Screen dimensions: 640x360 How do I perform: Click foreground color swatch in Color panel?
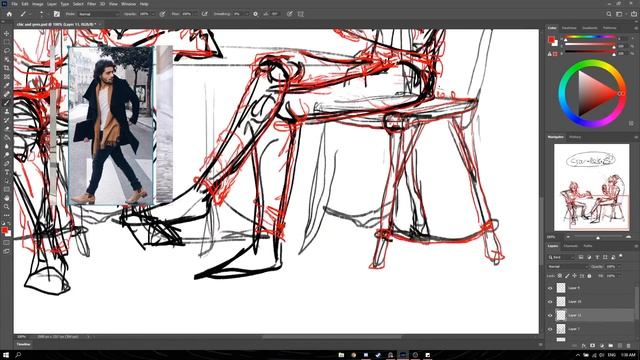click(x=551, y=40)
